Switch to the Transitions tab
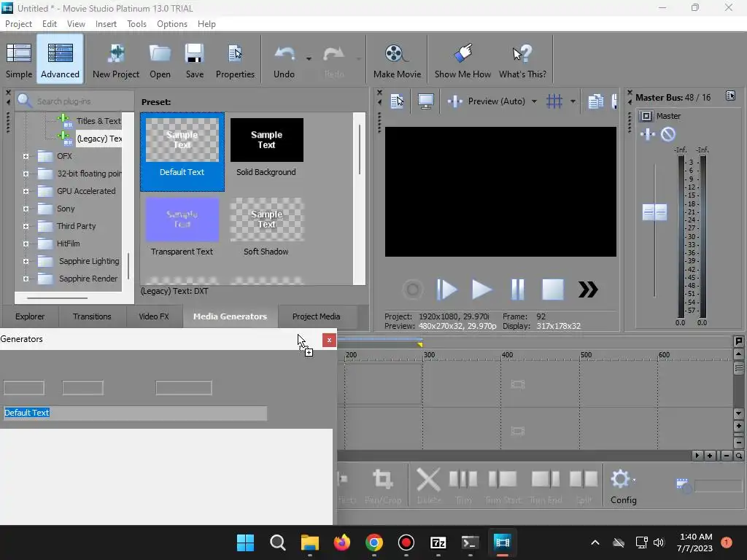Screen dimensions: 747x560 pos(92,316)
